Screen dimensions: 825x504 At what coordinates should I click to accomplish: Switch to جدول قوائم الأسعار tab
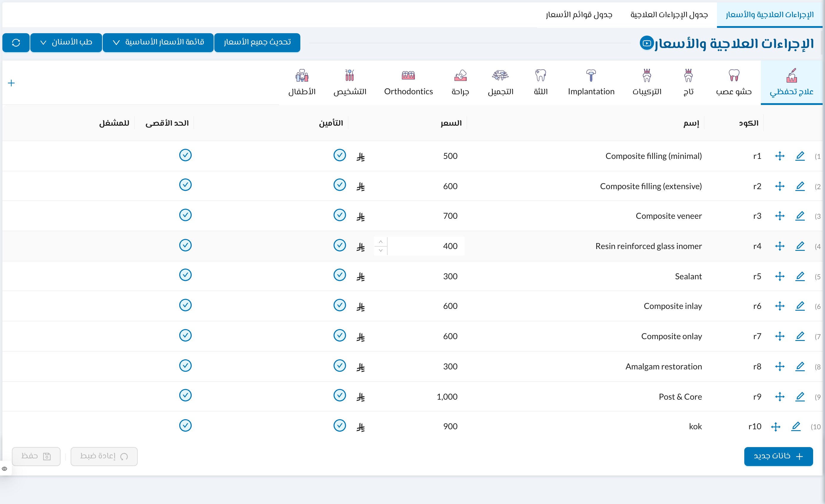(x=579, y=15)
